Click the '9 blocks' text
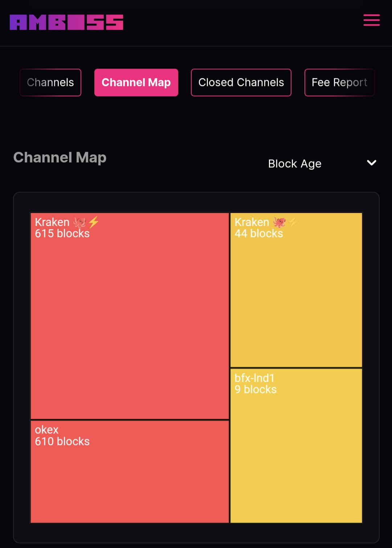 (256, 389)
